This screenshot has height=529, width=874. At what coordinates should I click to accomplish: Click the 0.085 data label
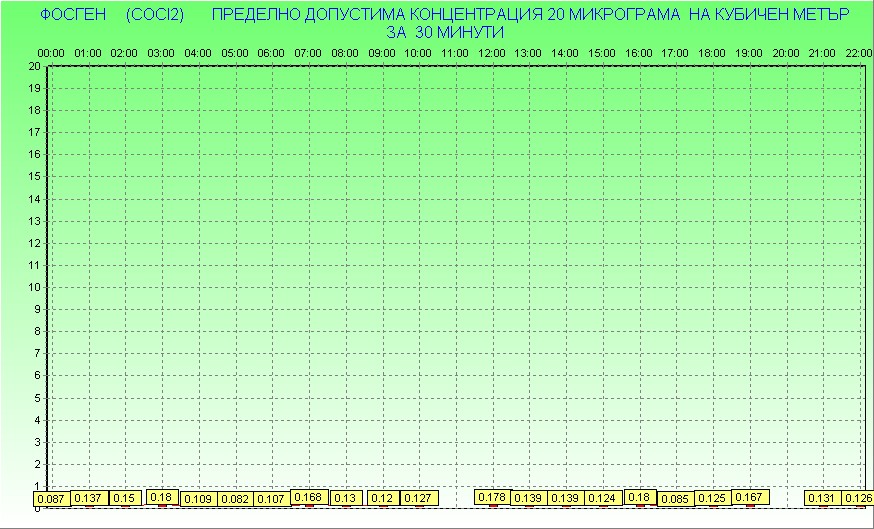676,499
